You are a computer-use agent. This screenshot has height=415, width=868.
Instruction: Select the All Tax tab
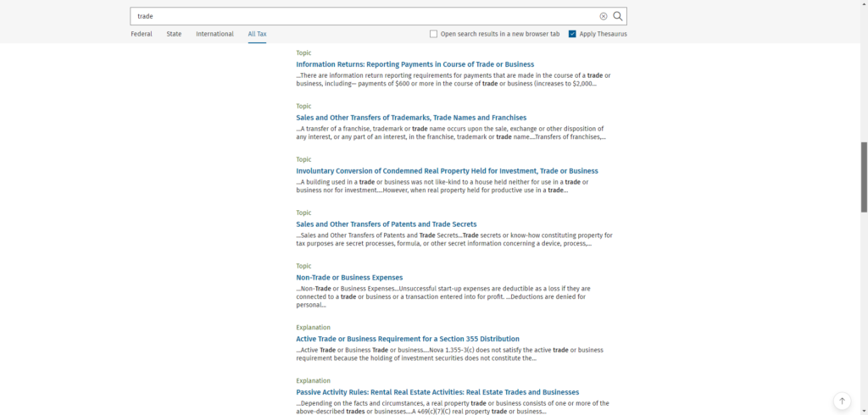[257, 34]
